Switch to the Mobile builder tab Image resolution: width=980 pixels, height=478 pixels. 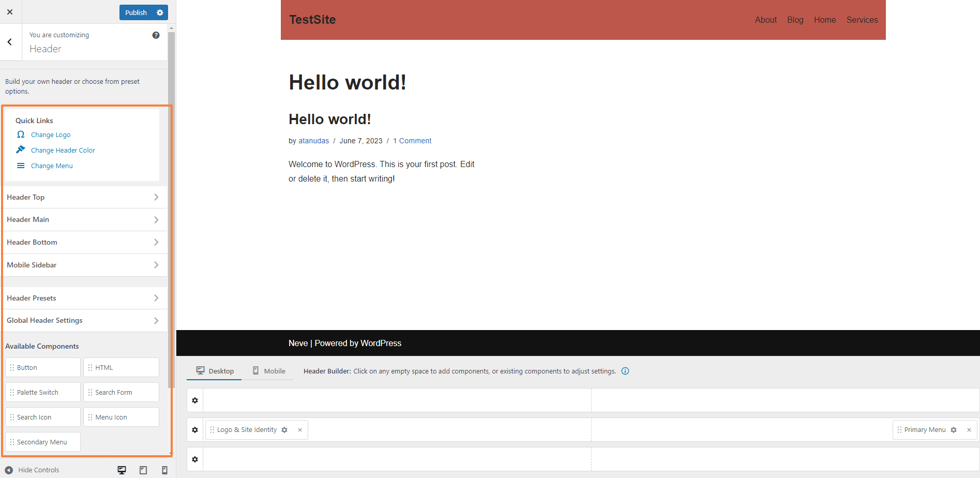[x=268, y=371]
